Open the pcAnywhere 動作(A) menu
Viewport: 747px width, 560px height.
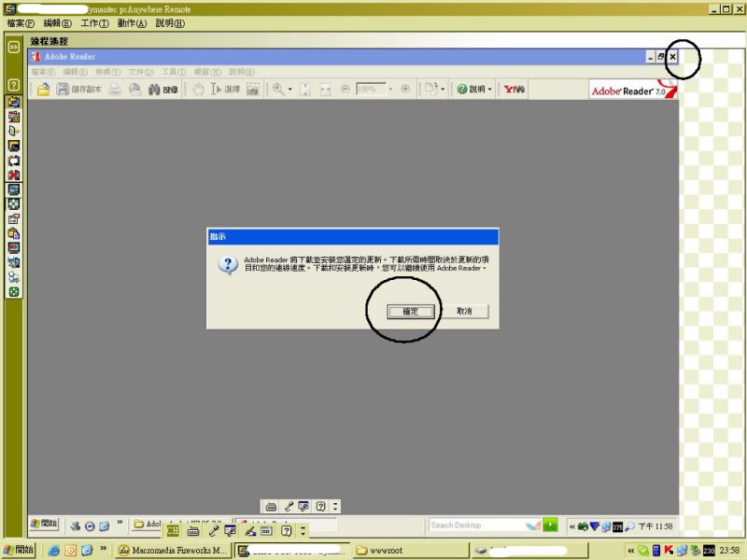coord(132,23)
